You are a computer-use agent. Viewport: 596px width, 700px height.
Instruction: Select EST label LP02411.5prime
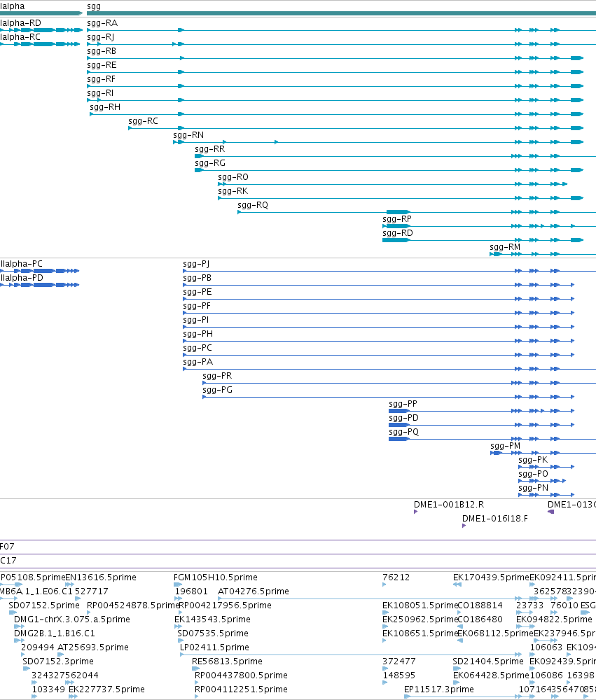pyautogui.click(x=214, y=647)
